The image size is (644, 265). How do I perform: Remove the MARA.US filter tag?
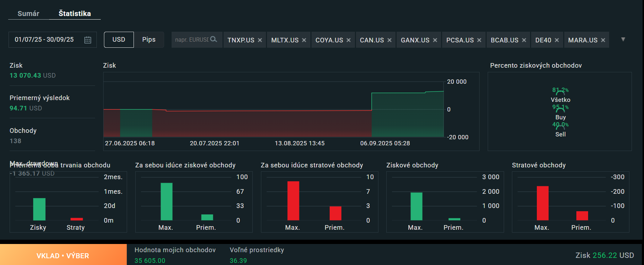coord(603,40)
